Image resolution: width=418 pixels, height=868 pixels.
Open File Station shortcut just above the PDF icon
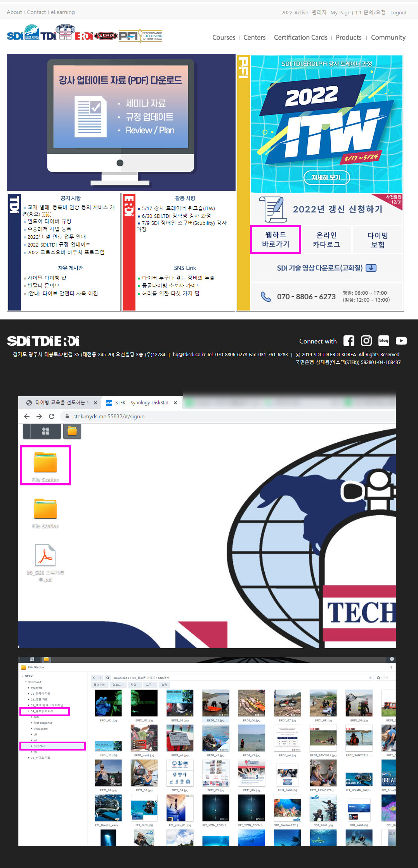click(45, 513)
